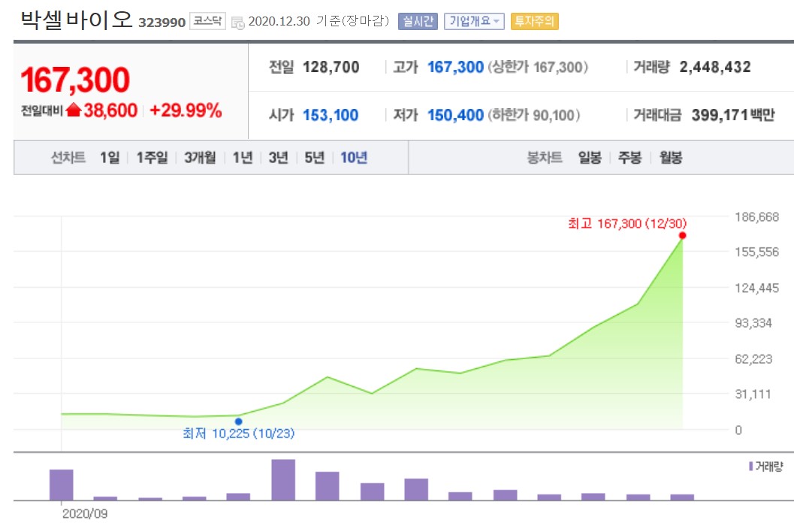Click the red 최고 high-point marker
The width and height of the screenshot is (794, 532).
[x=683, y=236]
